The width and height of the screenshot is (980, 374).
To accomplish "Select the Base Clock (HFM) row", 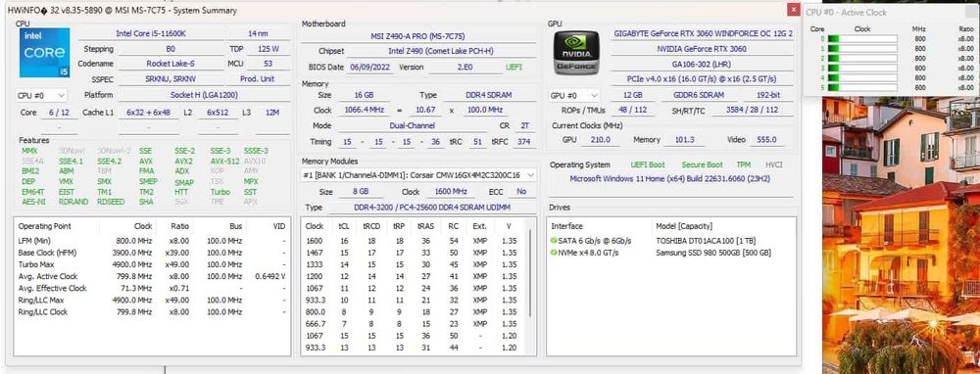I will point(152,253).
